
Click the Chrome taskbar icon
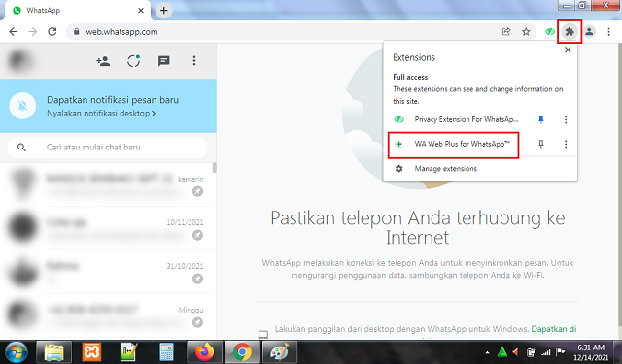tap(242, 352)
